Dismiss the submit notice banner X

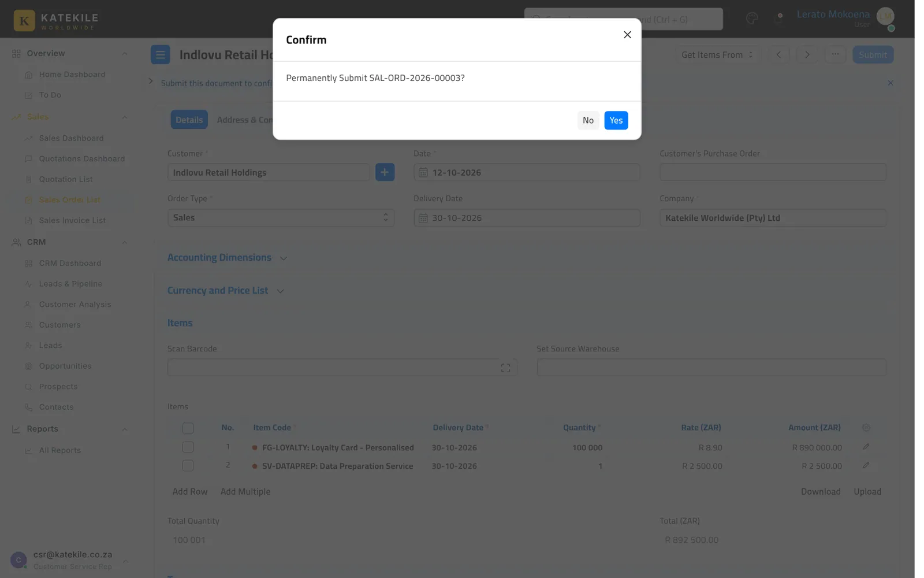[x=890, y=83]
